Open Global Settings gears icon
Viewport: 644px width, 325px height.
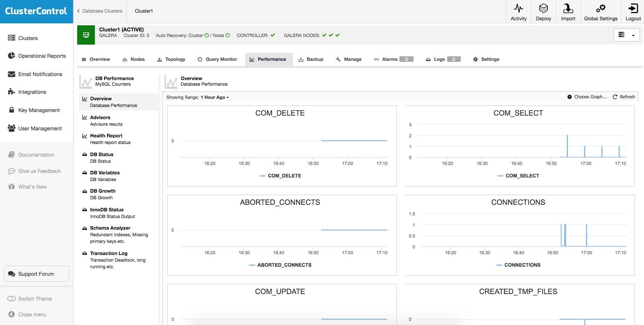tap(601, 8)
